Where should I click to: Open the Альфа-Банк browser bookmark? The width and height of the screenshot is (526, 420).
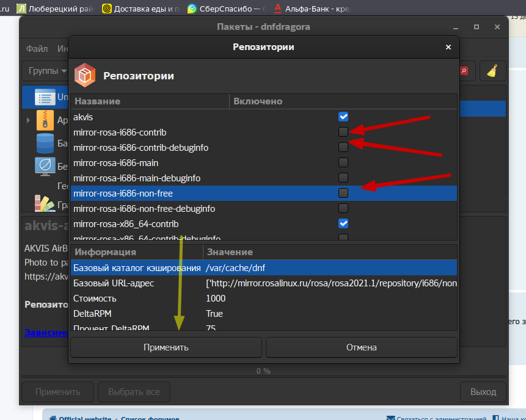312,9
